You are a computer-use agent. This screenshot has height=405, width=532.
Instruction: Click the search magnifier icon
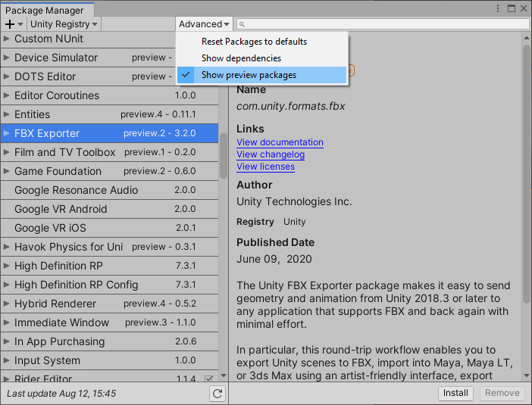pos(242,24)
